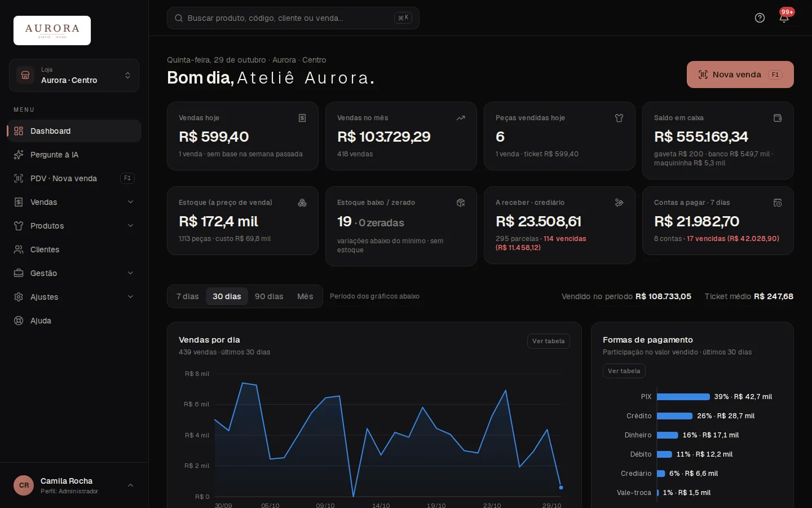Open Pergunte à IA in sidebar

[74, 155]
